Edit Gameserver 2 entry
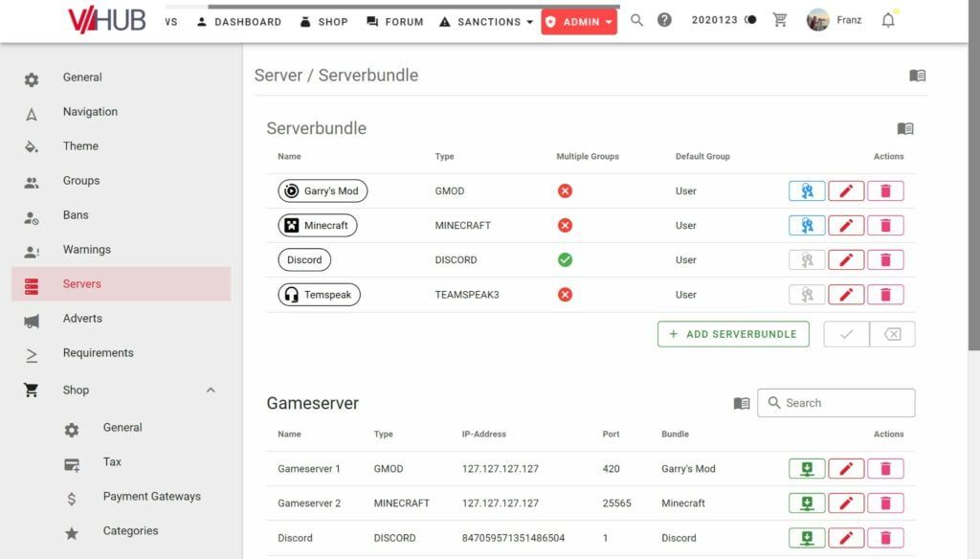 [846, 503]
